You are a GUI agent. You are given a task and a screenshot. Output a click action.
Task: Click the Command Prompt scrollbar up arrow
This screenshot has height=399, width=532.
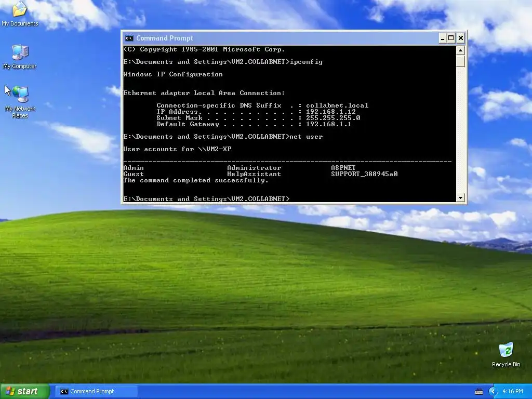460,50
